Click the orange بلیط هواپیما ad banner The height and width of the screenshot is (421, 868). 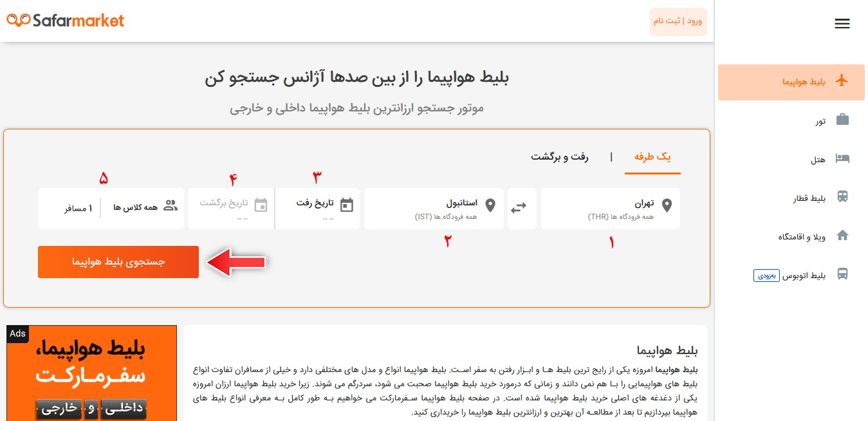91,373
